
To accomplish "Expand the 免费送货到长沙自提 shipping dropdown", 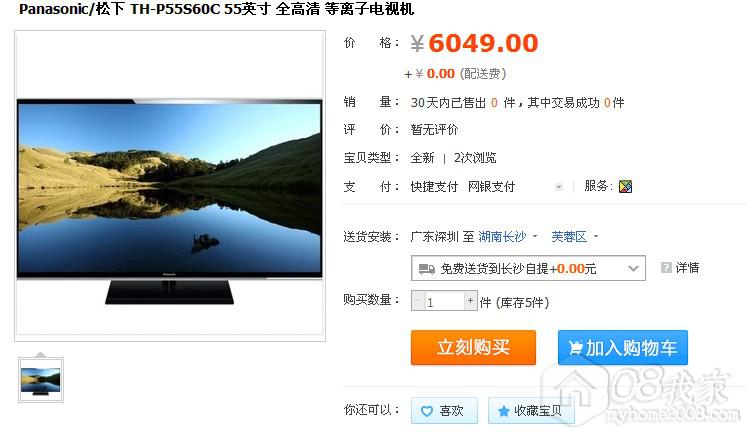I will [528, 268].
